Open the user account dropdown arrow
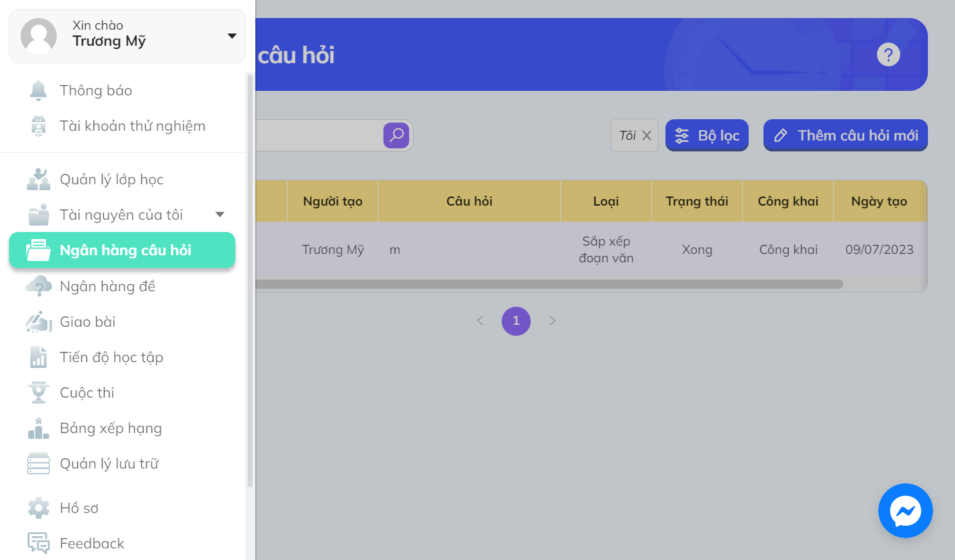Viewport: 955px width, 560px height. point(232,36)
